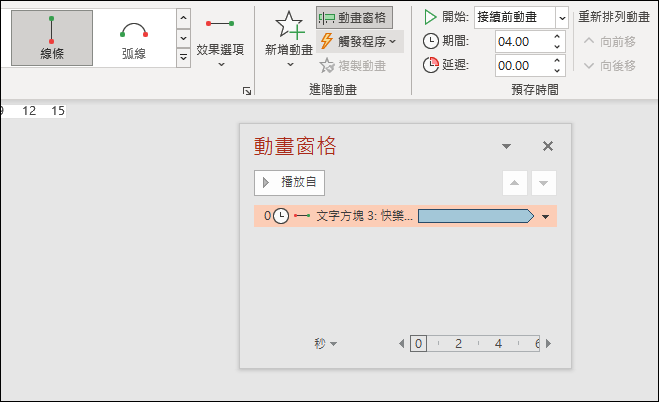Select the 線條 motion path effect
659x402 pixels.
(x=52, y=38)
